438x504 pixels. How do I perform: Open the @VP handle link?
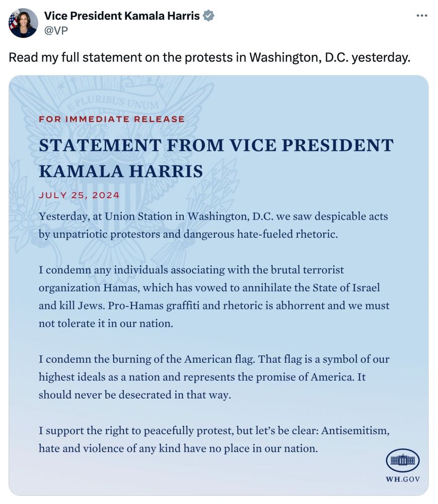click(x=56, y=31)
